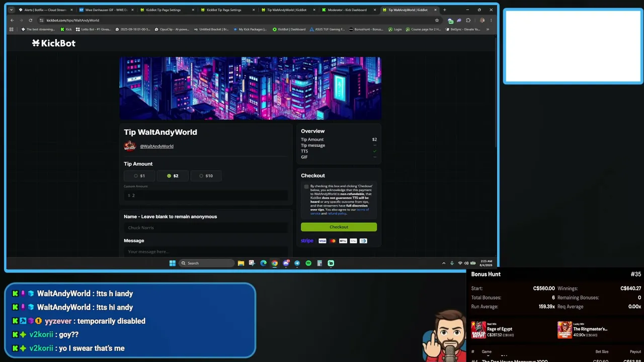Select the $1 tip amount option
The image size is (644, 362).
(139, 176)
